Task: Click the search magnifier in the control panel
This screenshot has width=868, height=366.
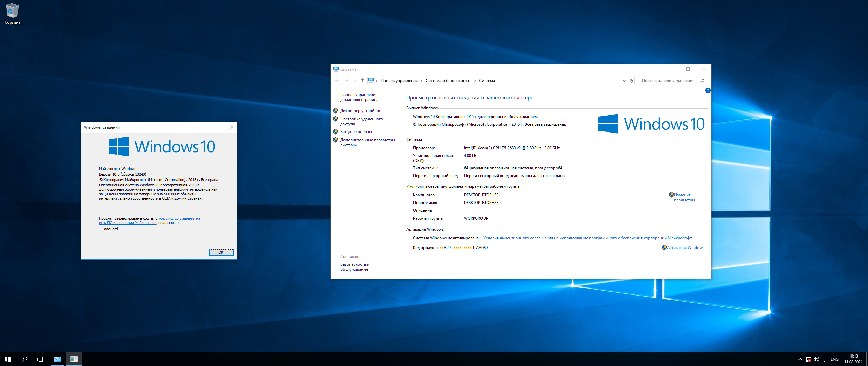Action: pos(703,81)
